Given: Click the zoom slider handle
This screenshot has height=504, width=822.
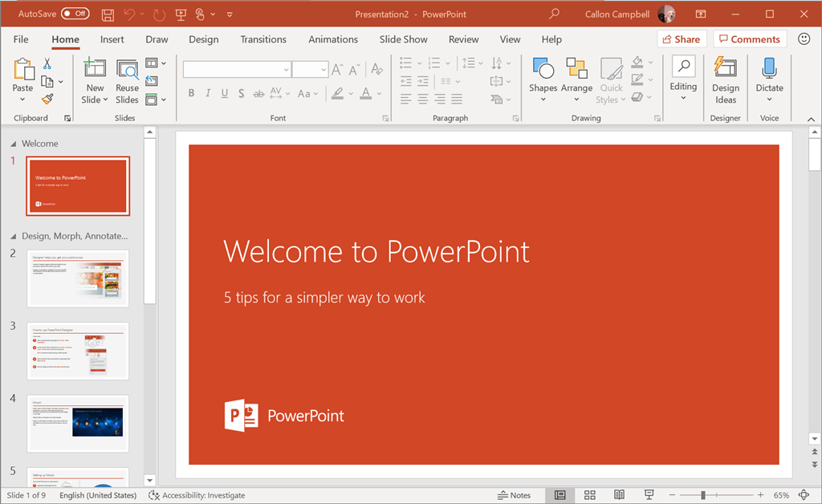Looking at the screenshot, I should pos(703,495).
